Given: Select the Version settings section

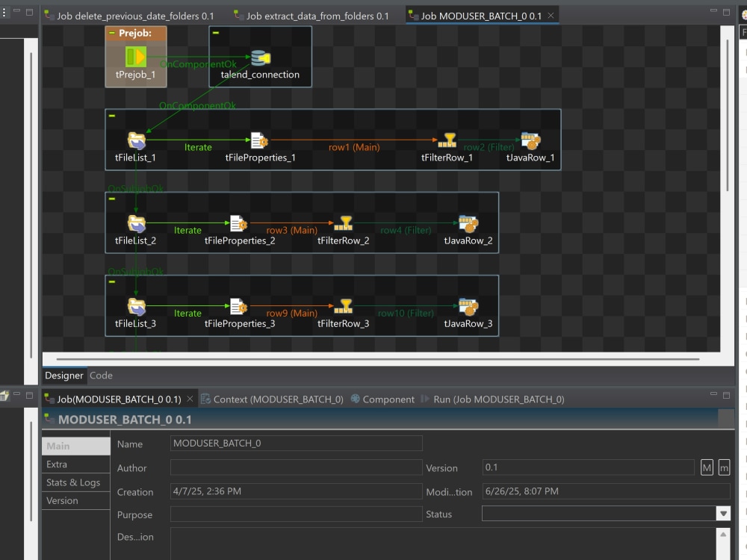Looking at the screenshot, I should [x=75, y=500].
